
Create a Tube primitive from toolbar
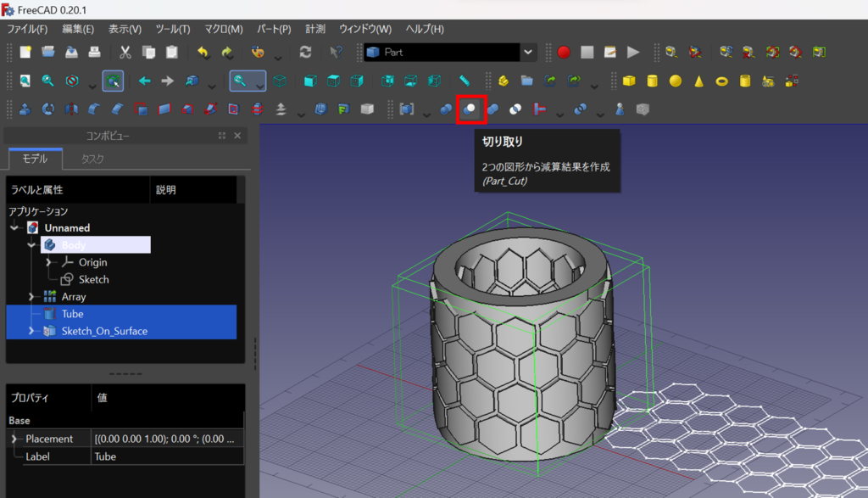[745, 81]
